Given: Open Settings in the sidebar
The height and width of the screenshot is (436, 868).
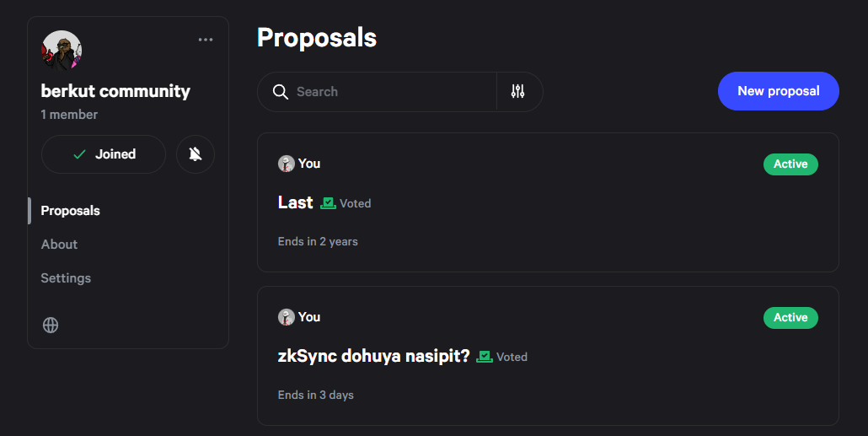Looking at the screenshot, I should point(66,278).
